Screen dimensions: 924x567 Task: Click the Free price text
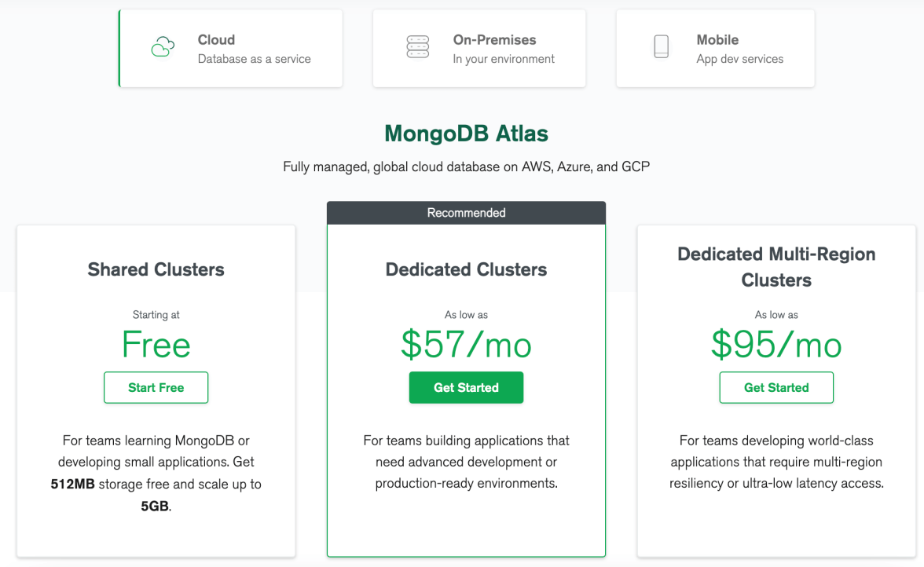tap(156, 345)
